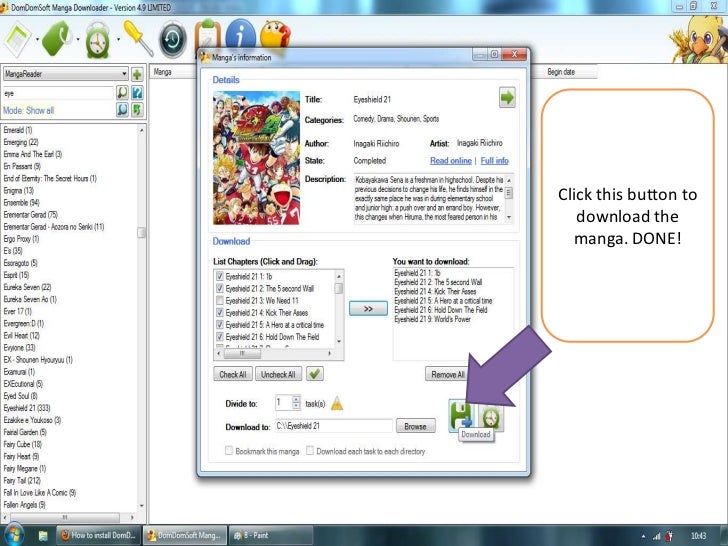Click the green plus add-site button
The width and height of the screenshot is (728, 546).
coord(137,74)
